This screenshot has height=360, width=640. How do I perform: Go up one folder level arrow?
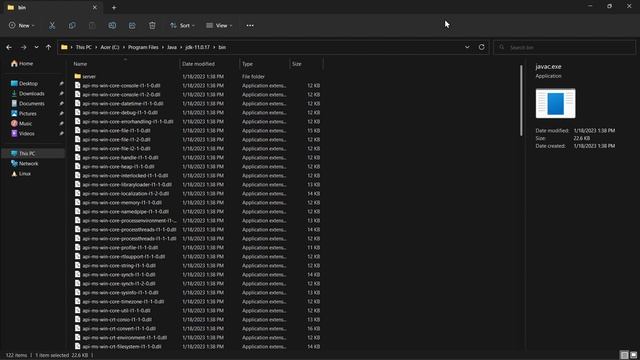tap(49, 47)
